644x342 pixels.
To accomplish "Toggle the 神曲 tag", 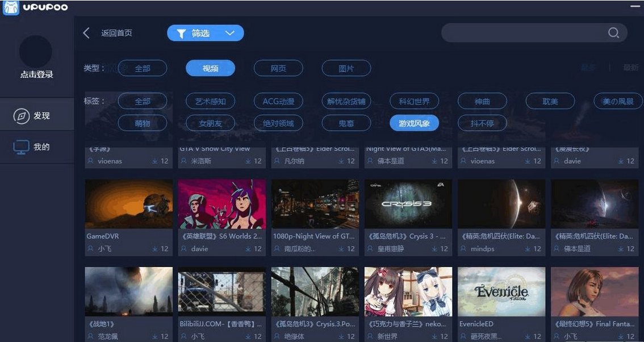I will pyautogui.click(x=482, y=101).
